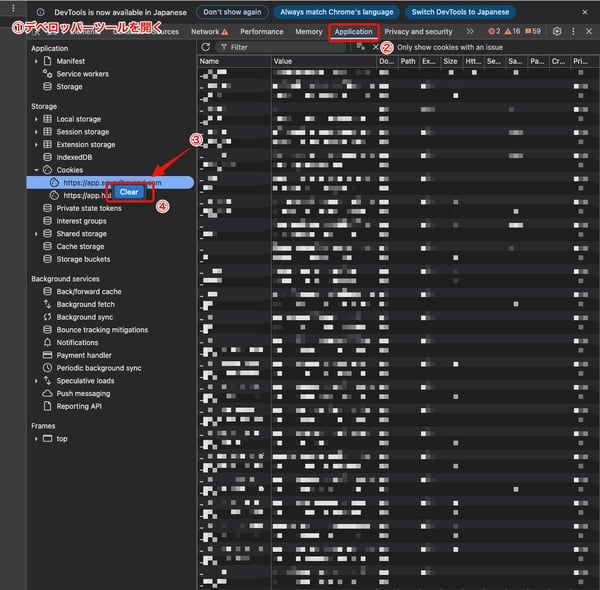Open the Memory tab

[x=309, y=31]
